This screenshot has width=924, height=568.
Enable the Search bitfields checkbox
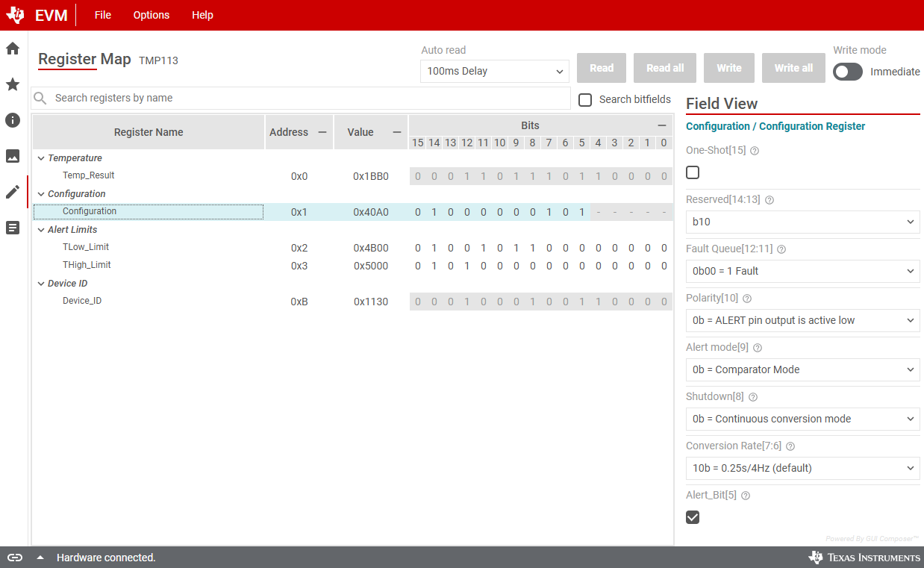click(586, 99)
